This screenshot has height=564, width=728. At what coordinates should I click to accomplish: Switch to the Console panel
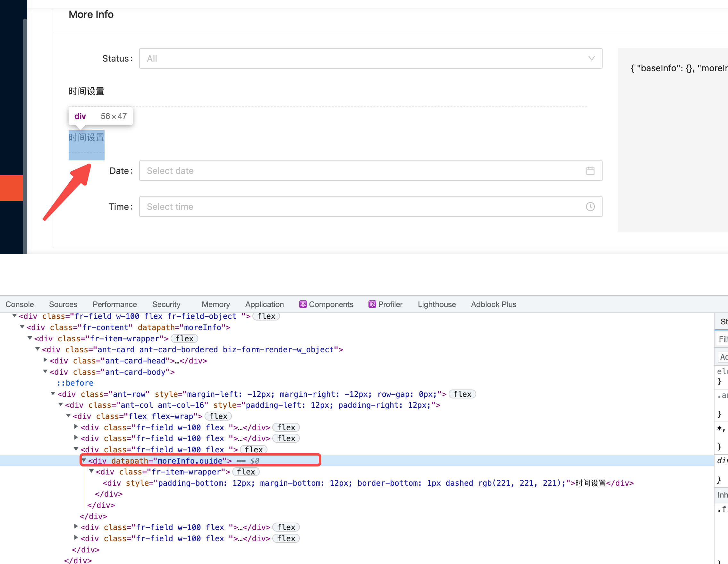click(20, 304)
